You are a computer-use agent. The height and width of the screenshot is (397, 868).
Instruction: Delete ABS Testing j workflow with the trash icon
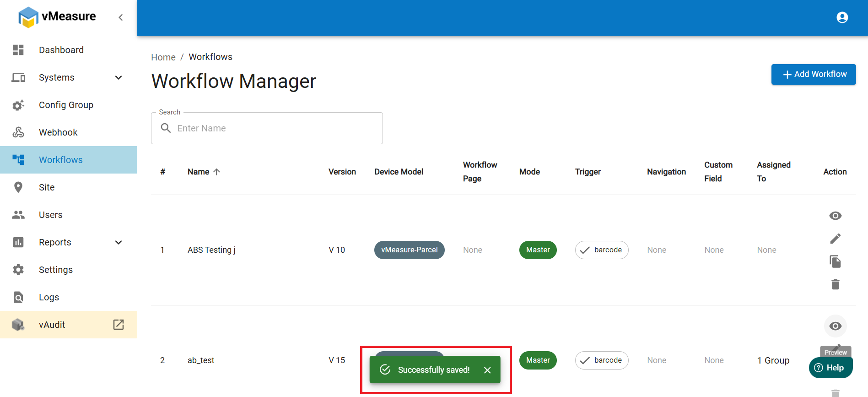tap(835, 284)
